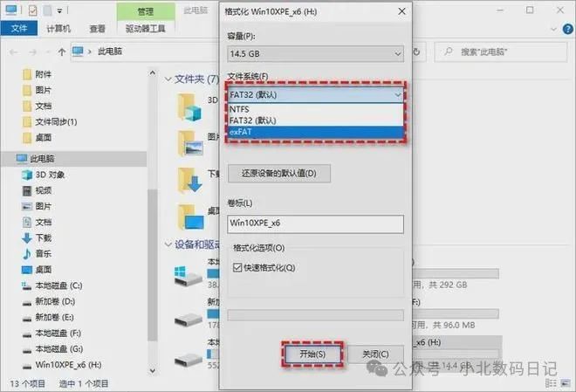Click the forward navigation arrow
This screenshot has height=392, width=576.
click(x=33, y=52)
